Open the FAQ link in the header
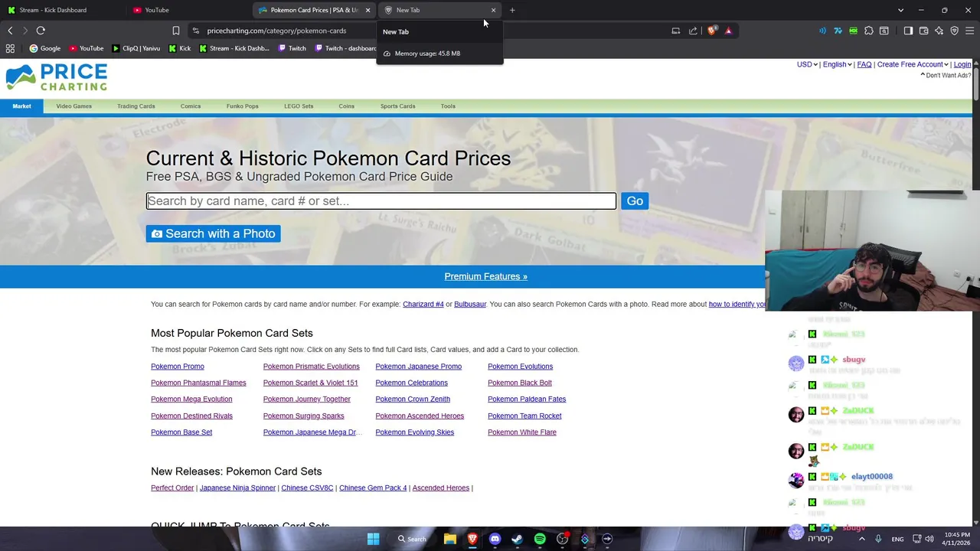The width and height of the screenshot is (980, 551). (x=864, y=64)
